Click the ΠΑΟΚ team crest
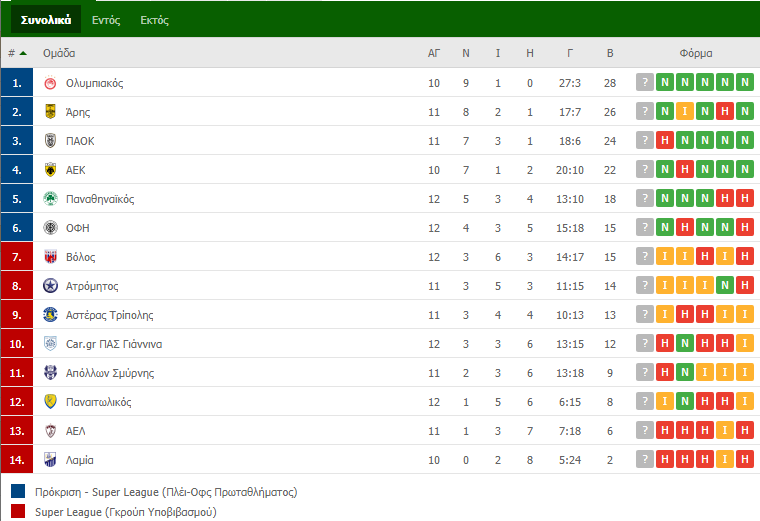The width and height of the screenshot is (760, 521). tap(50, 141)
